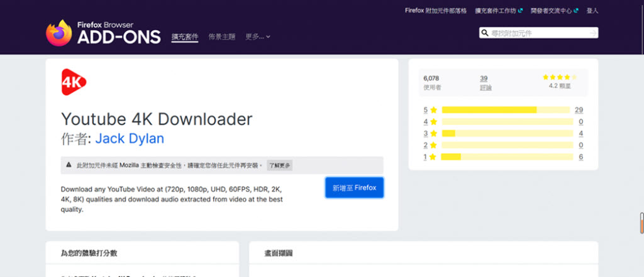Open the 0 count for 4-star reviews
Image resolution: width=644 pixels, height=277 pixels.
coord(580,121)
